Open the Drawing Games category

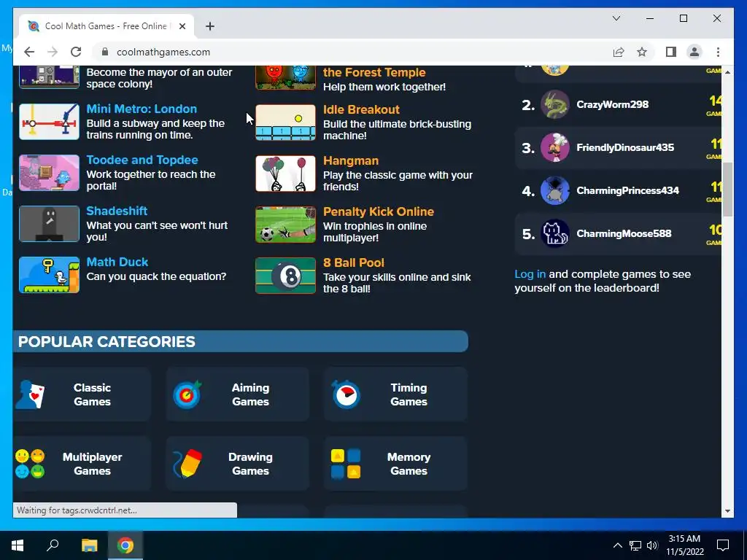[237, 463]
